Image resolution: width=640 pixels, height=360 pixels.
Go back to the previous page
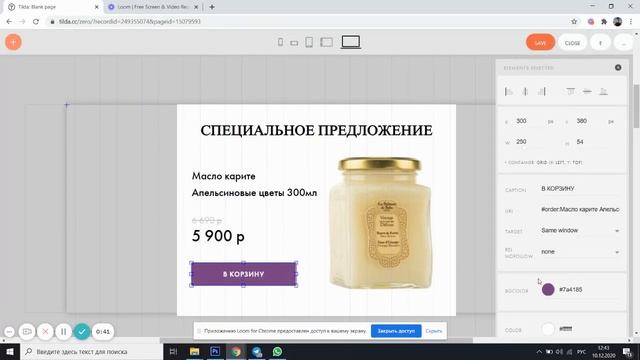[9, 22]
